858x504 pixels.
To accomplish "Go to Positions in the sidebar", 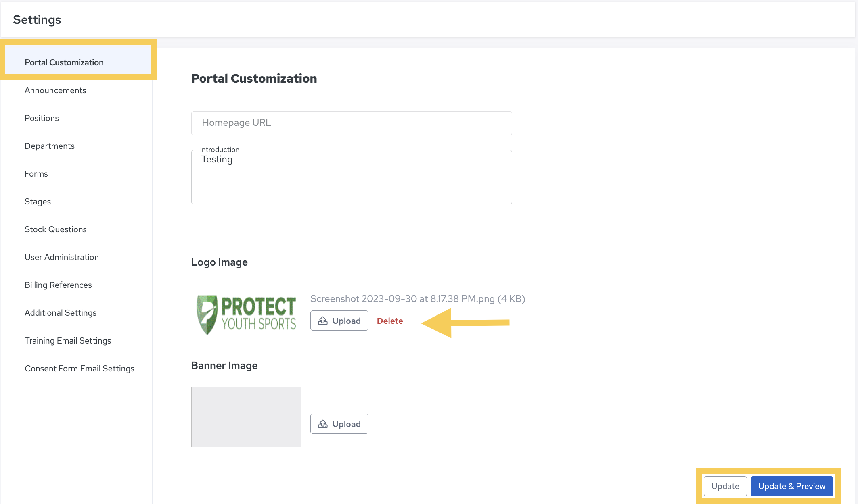I will pyautogui.click(x=42, y=118).
